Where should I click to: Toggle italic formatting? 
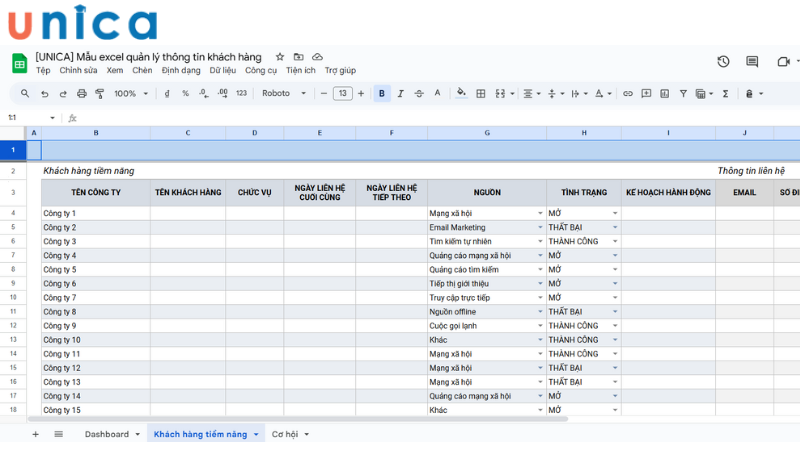(x=400, y=94)
